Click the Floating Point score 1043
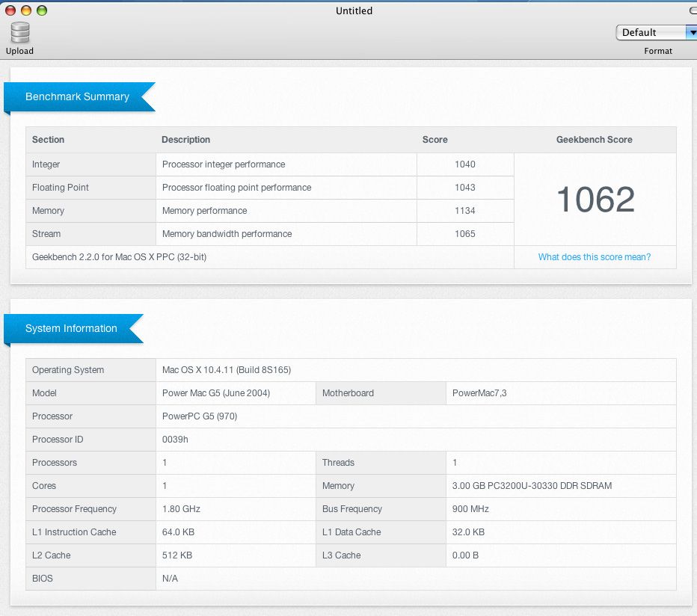Viewport: 697px width, 616px height. click(465, 188)
